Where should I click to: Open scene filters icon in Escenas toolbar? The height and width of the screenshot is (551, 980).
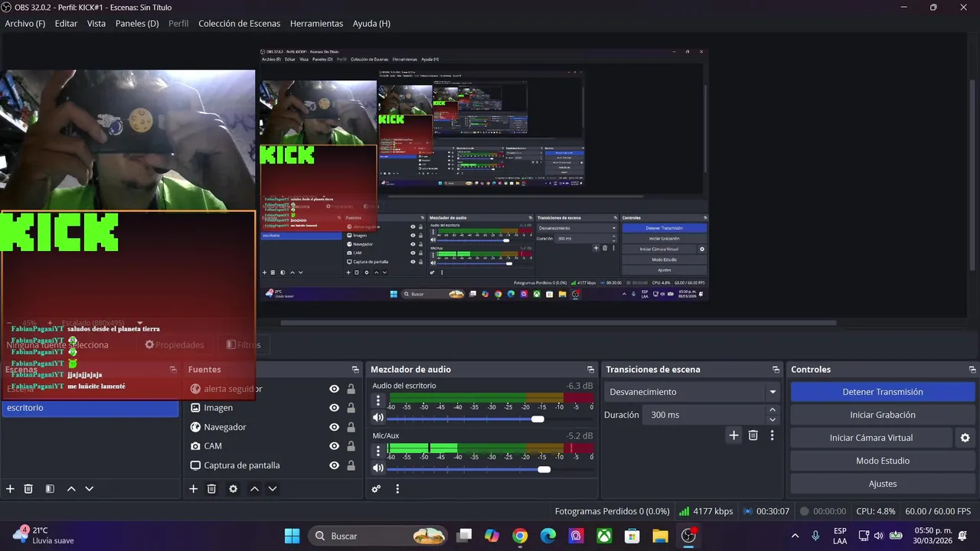(x=50, y=489)
